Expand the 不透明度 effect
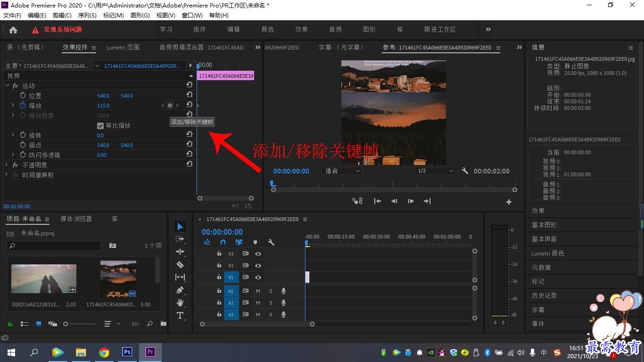Viewport: 644px width, 362px height. click(7, 165)
